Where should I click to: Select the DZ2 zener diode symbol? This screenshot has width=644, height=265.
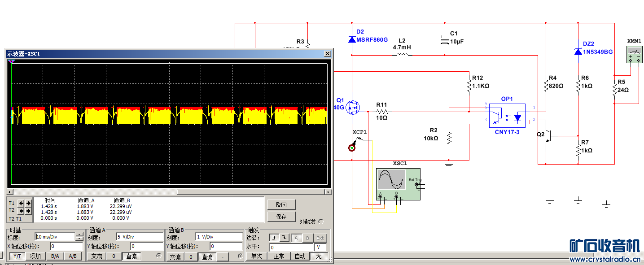(578, 52)
